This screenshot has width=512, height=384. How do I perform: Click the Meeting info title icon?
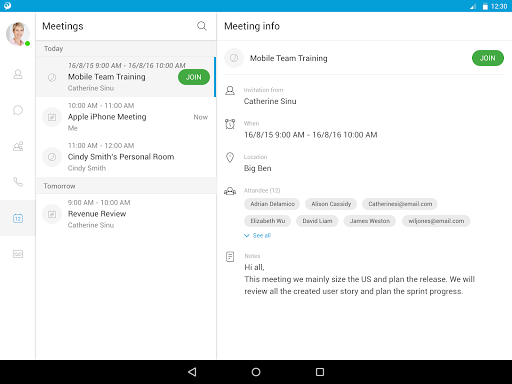tap(234, 58)
